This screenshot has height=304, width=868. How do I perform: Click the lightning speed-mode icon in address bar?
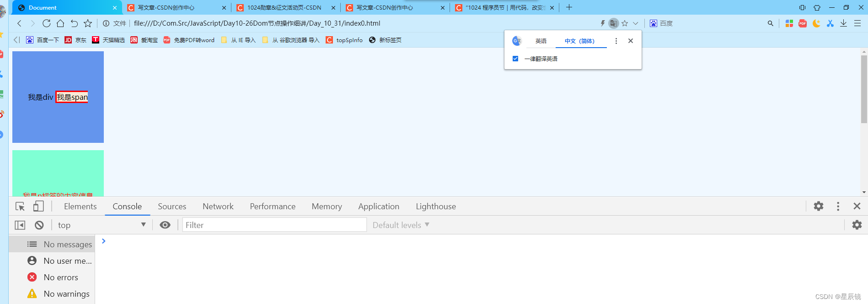[x=603, y=23]
